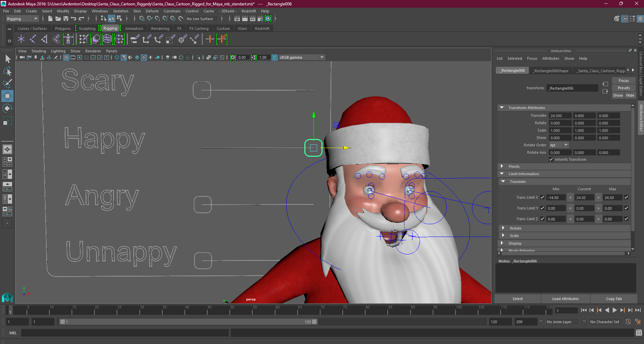The height and width of the screenshot is (344, 644).
Task: Open Render Settings clapper-gear icon
Action: tap(260, 19)
